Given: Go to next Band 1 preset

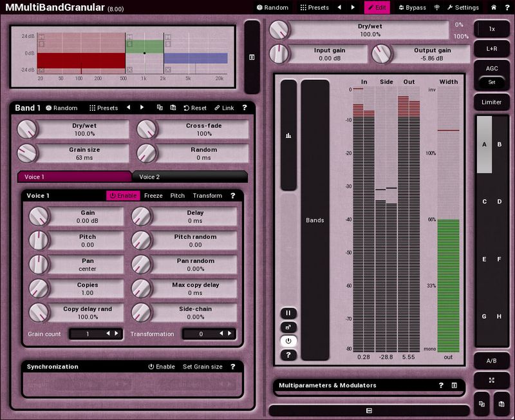Looking at the screenshot, I should point(142,108).
